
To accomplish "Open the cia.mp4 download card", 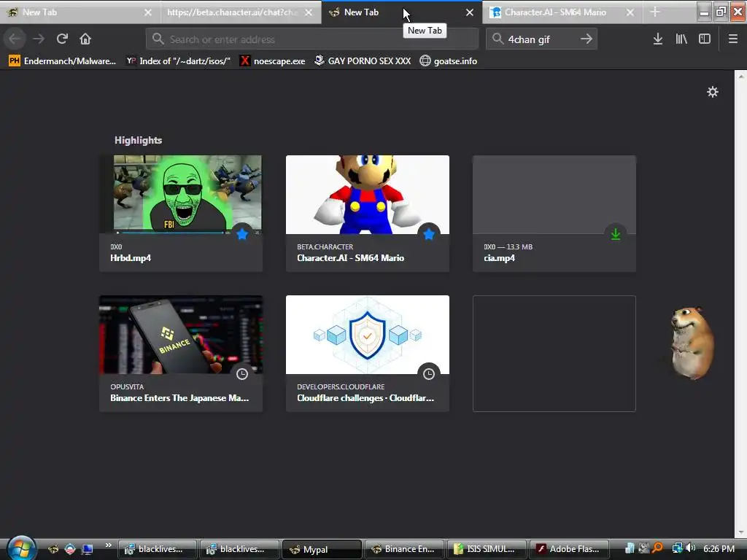I will tap(554, 214).
